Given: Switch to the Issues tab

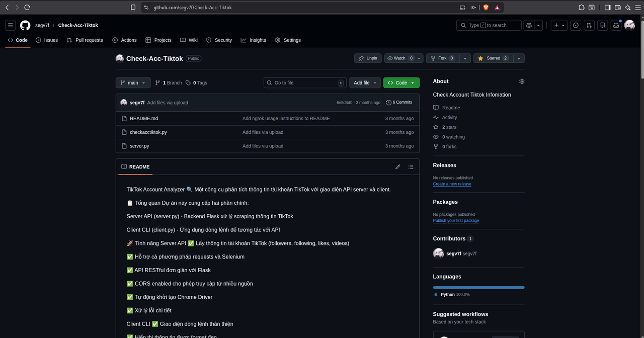Looking at the screenshot, I should pos(47,40).
